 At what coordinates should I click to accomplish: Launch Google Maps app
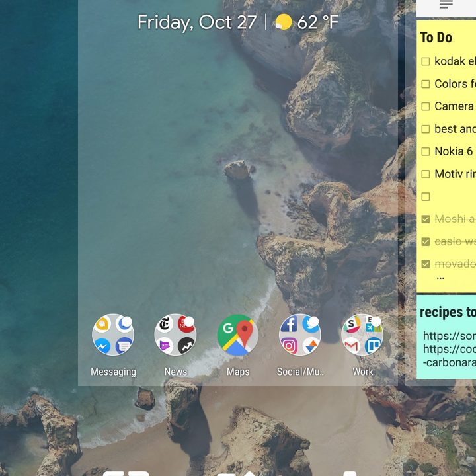pos(238,335)
